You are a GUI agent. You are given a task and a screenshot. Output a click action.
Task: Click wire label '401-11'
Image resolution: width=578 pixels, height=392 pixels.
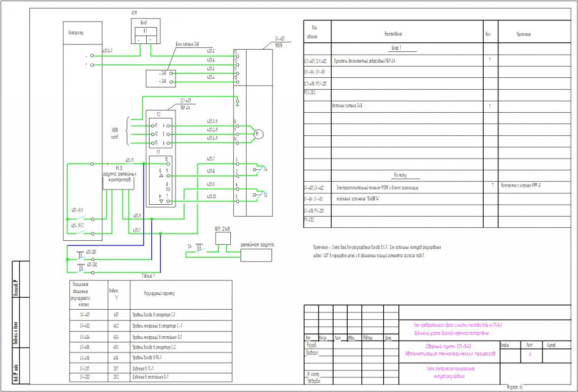tap(129, 161)
